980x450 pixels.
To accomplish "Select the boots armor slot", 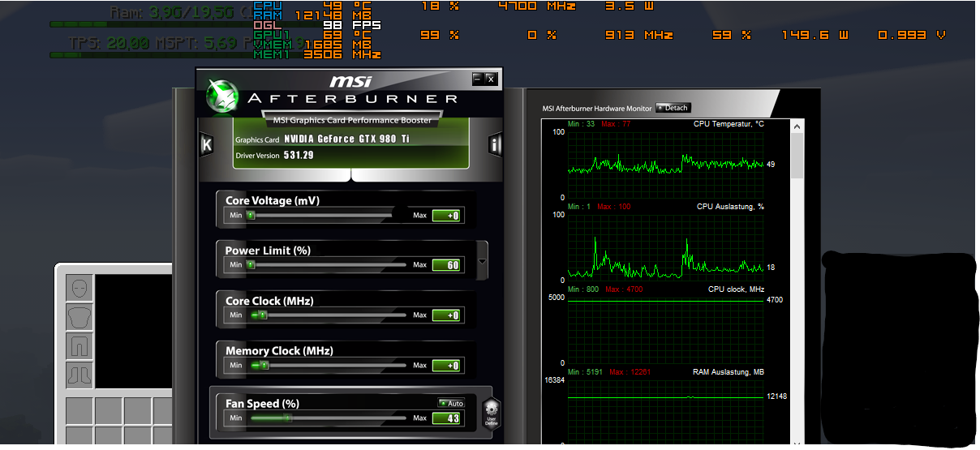I will 80,375.
